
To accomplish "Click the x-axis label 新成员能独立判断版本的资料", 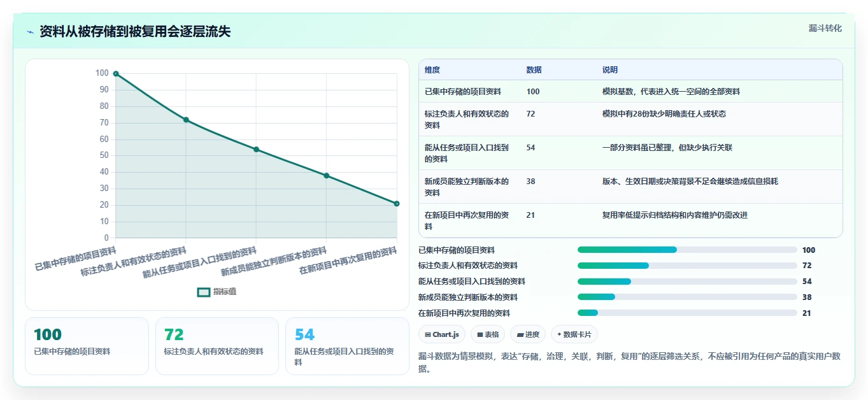I will click(274, 262).
